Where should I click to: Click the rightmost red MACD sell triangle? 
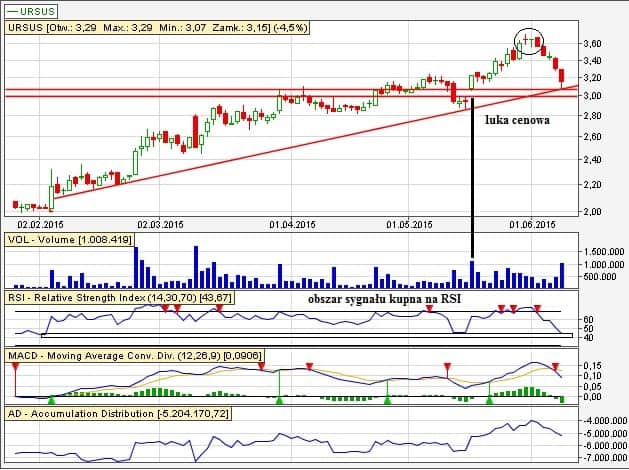coord(556,366)
